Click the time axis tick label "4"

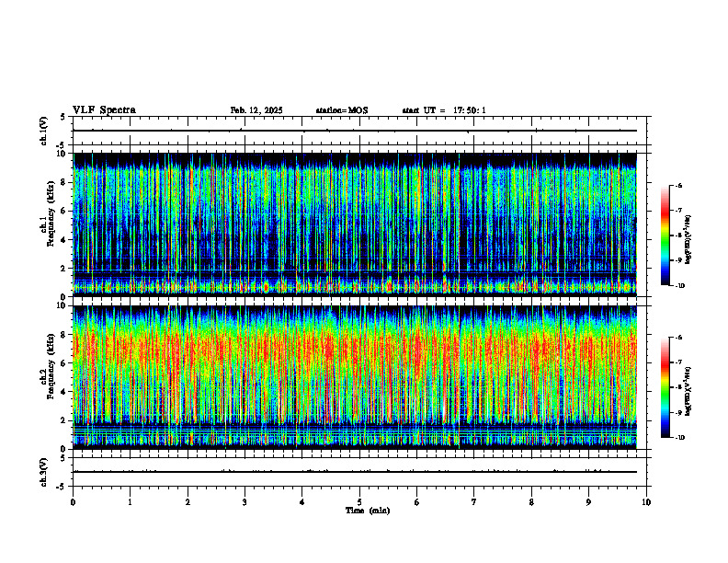click(x=302, y=502)
